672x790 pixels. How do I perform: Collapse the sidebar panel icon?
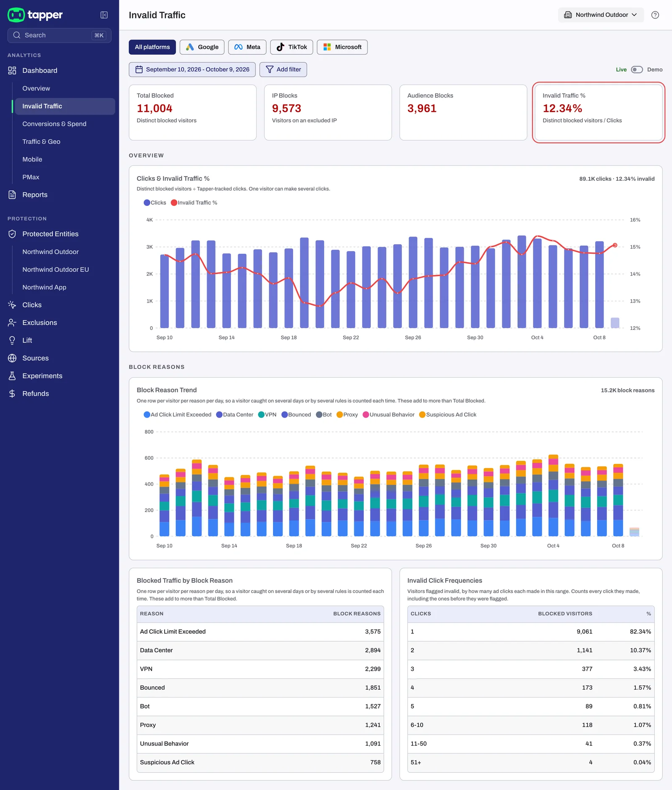104,15
